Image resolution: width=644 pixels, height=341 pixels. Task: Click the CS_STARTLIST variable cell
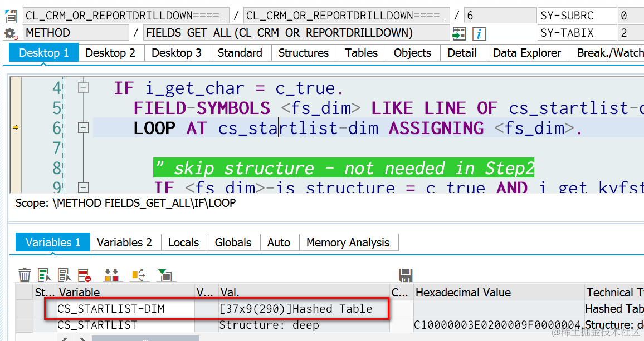click(126, 325)
